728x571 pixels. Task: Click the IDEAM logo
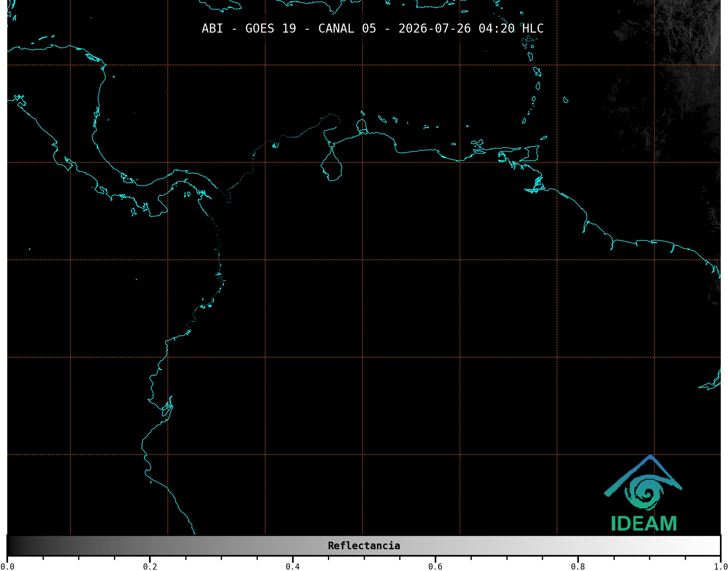[x=643, y=493]
